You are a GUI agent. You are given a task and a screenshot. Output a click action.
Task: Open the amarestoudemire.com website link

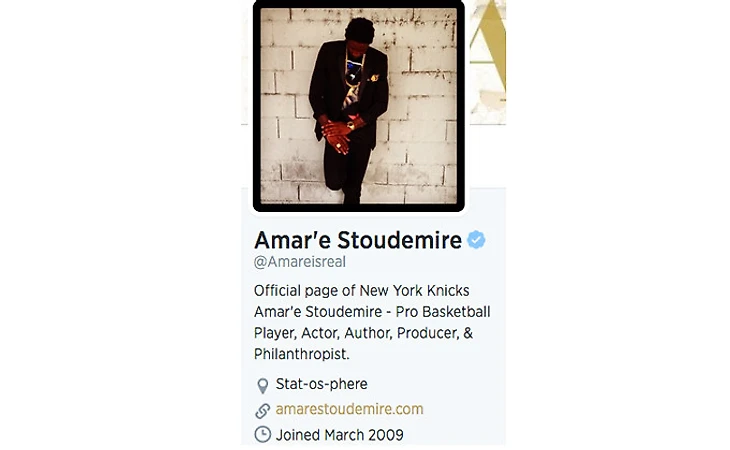coord(349,409)
